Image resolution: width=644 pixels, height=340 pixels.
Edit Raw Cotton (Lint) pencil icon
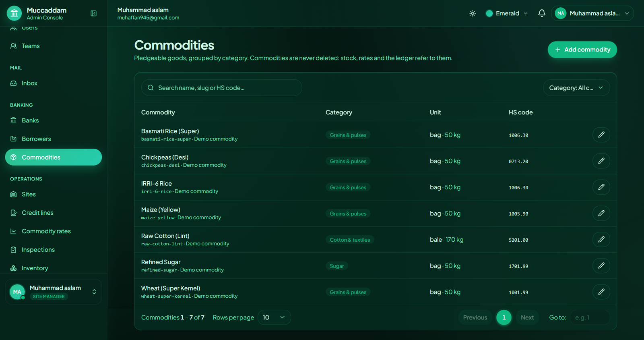601,239
